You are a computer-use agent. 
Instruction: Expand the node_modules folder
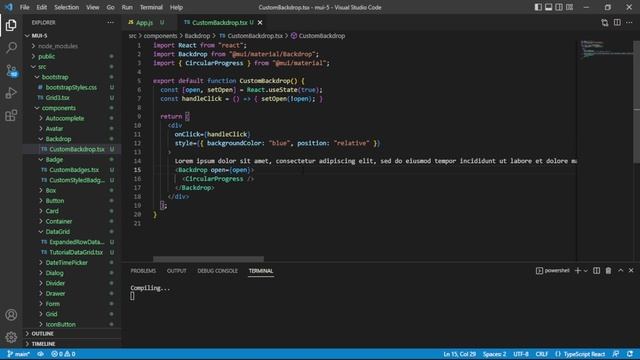(x=72, y=46)
